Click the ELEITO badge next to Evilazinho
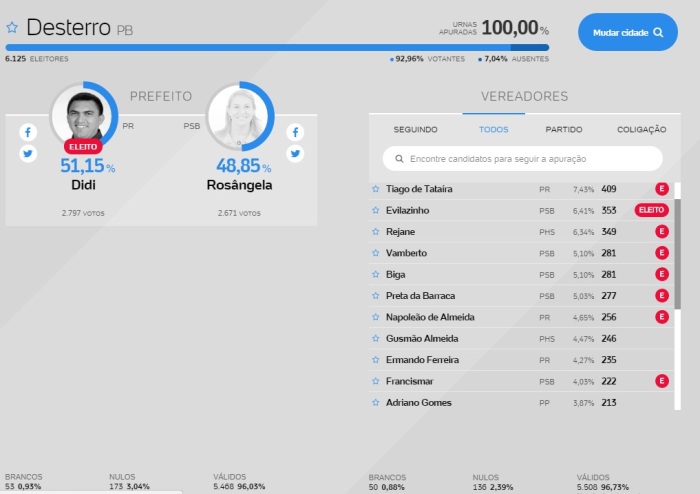The image size is (700, 494). pos(651,210)
